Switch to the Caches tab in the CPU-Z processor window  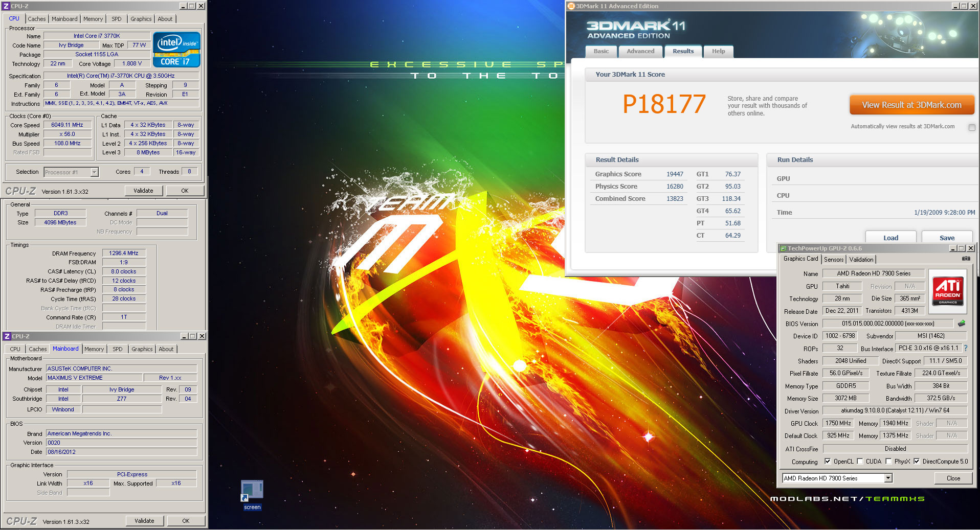tap(37, 19)
